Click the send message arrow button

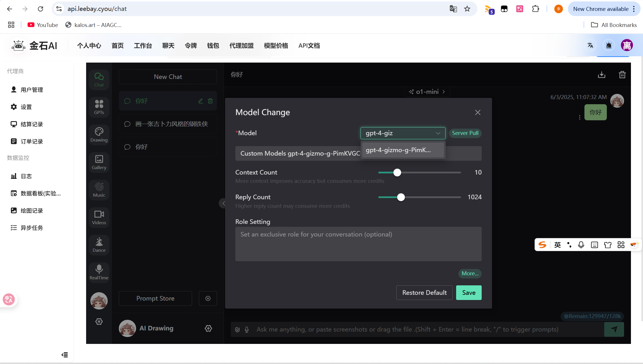click(614, 329)
